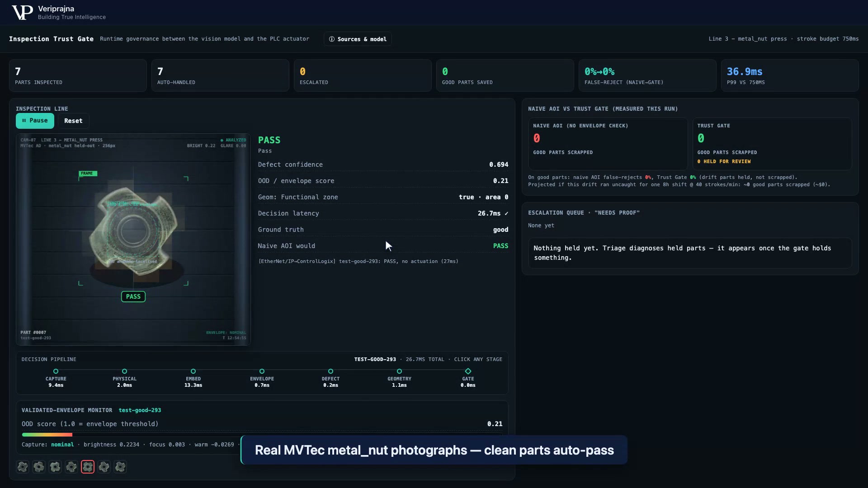Click the Capture: nominal status text
The width and height of the screenshot is (868, 488).
[47, 445]
